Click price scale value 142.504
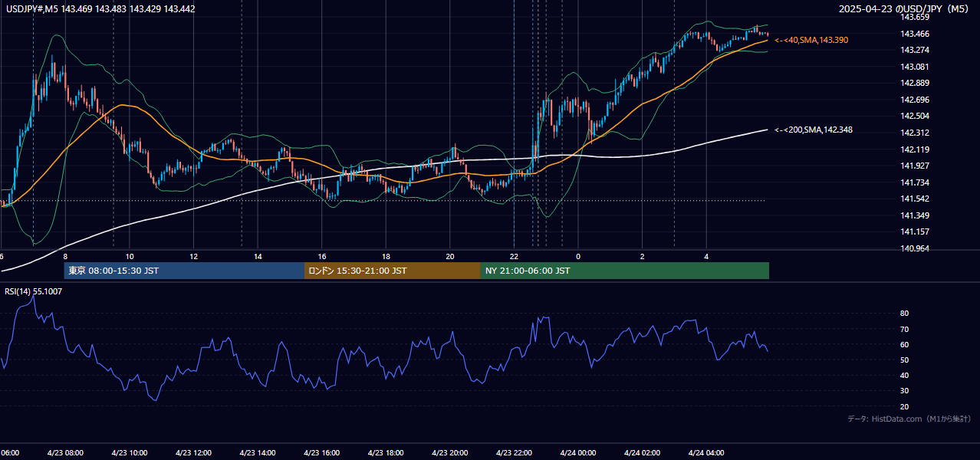Viewport: 980px width, 460px height. coord(915,116)
